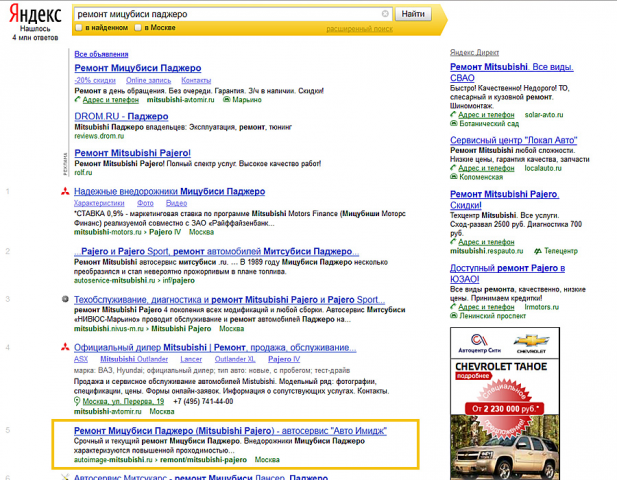The image size is (617, 480).
Task: Click the -20% скидки sitelink
Action: tap(95, 80)
